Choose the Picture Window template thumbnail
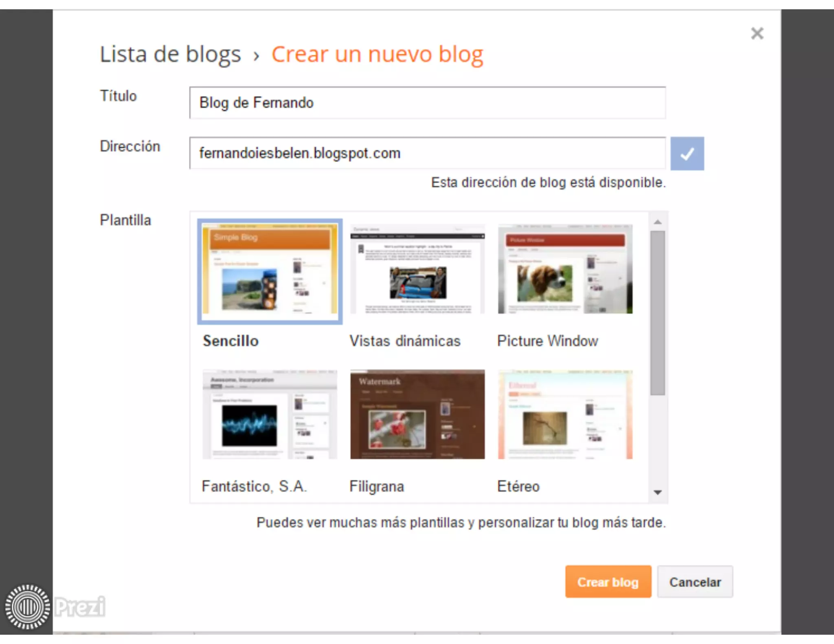The image size is (834, 644). tap(565, 269)
